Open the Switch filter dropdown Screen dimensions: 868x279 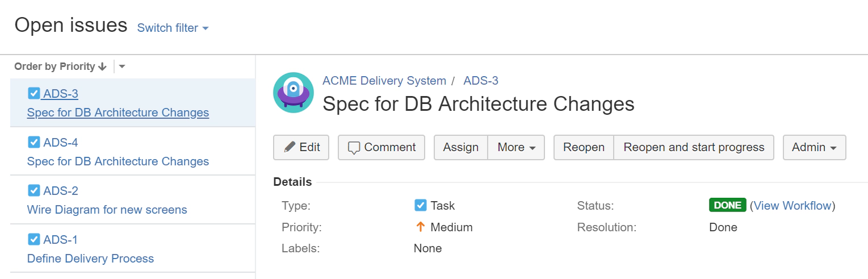click(x=173, y=28)
